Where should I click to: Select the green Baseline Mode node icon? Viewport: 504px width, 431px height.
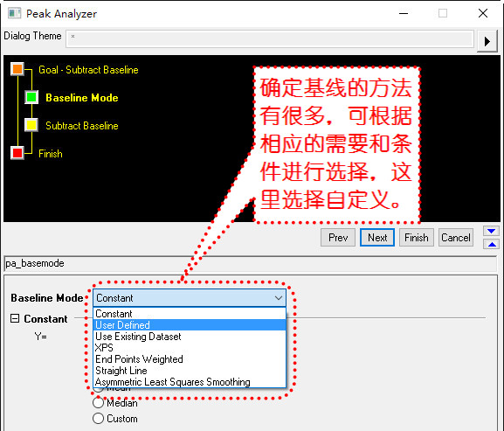[31, 97]
